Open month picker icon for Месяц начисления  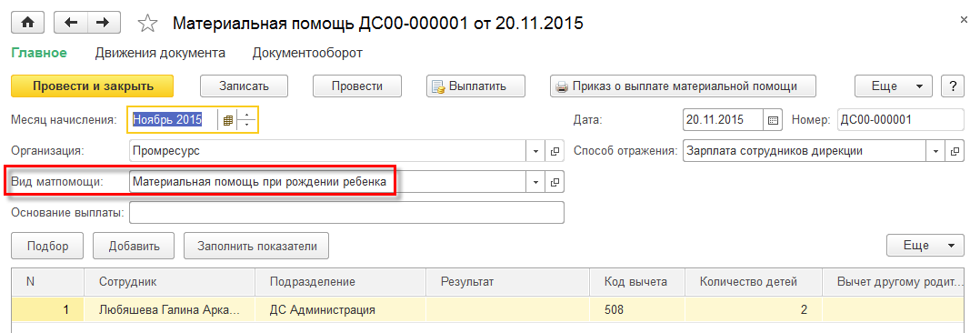[227, 119]
